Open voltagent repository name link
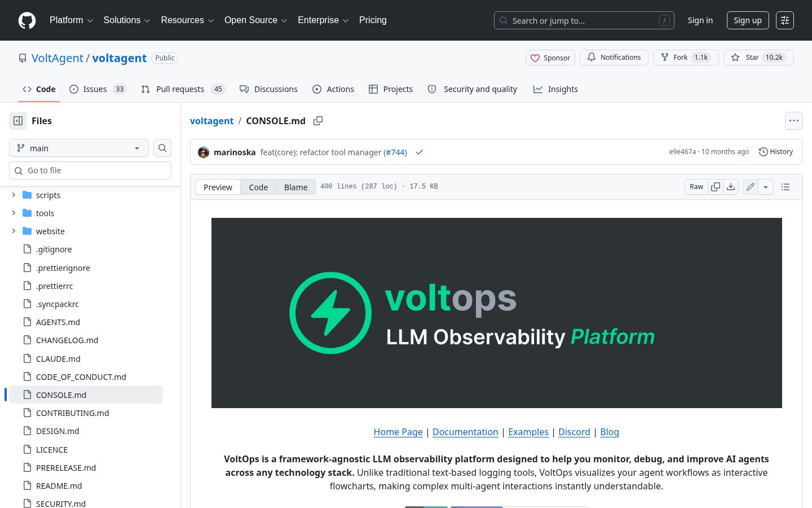Viewport: 812px width, 508px height. 120,58
